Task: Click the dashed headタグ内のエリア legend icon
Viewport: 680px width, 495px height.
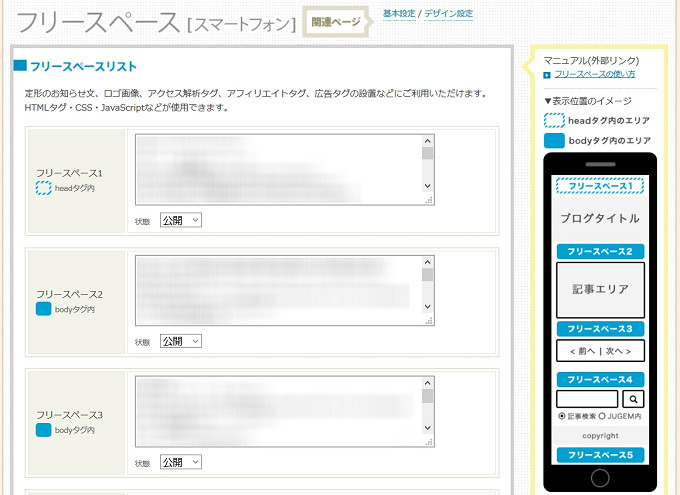Action: tap(554, 121)
